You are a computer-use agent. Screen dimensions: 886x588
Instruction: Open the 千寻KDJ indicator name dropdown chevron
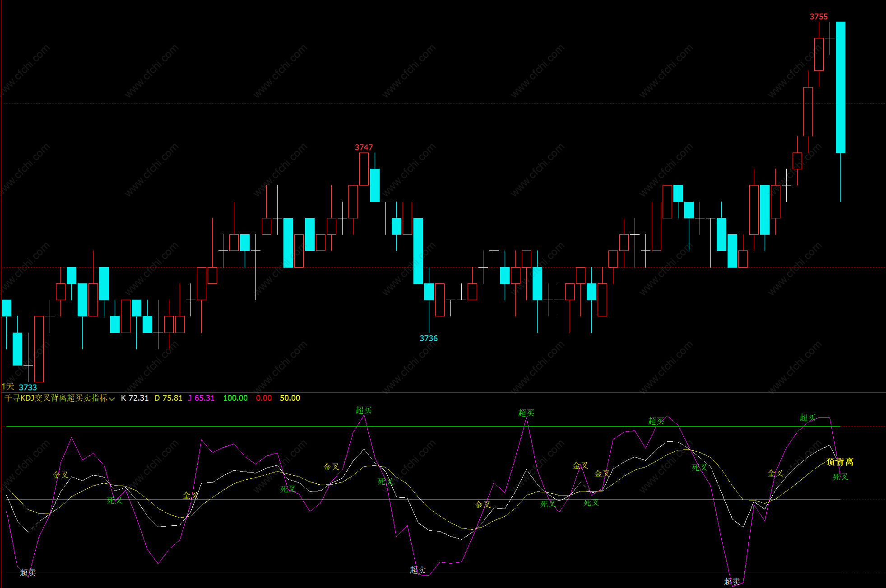pyautogui.click(x=112, y=398)
